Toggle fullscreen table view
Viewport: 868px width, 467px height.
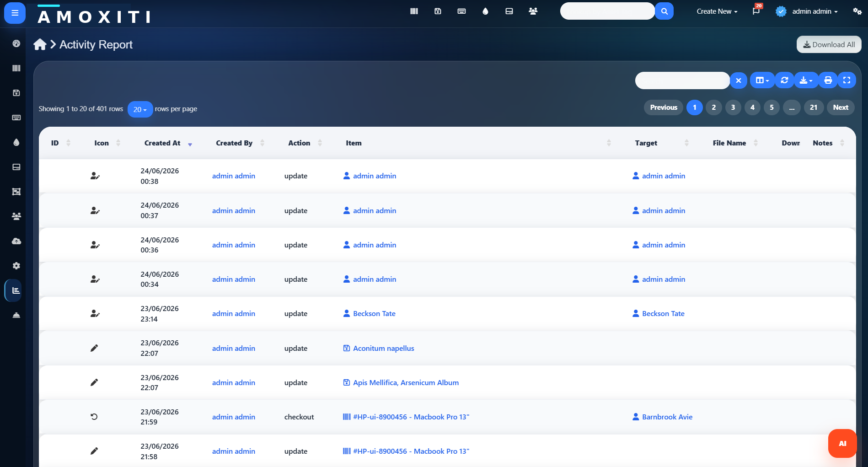click(x=847, y=81)
